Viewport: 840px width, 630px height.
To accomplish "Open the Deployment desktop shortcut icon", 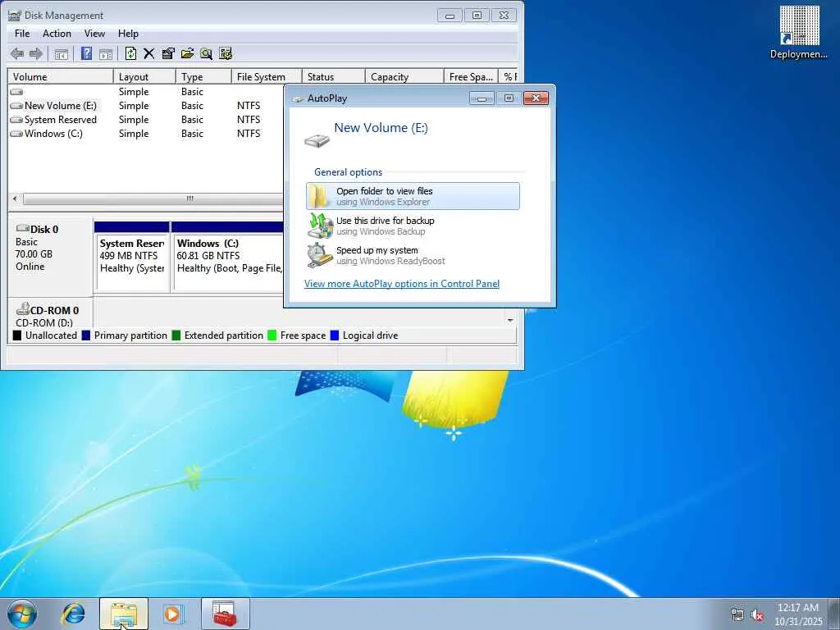I will 799,32.
